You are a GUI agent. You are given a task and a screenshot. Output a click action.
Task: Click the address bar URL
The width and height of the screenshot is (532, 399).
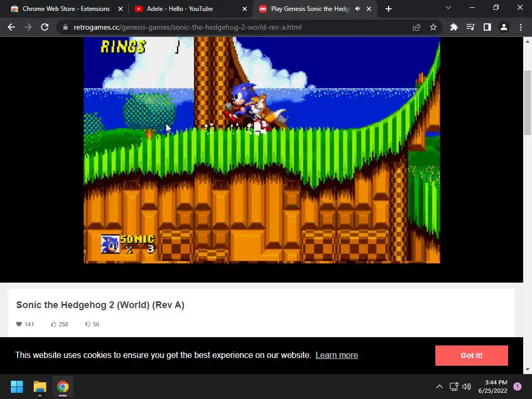[x=187, y=27]
